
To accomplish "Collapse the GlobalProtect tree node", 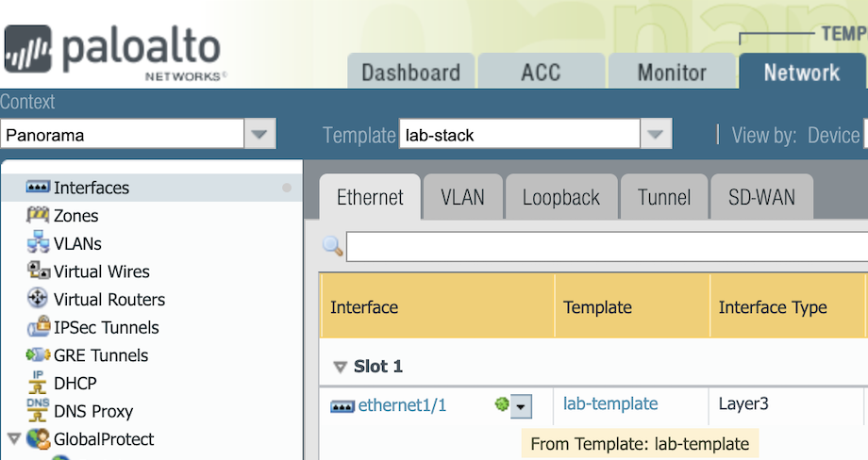I will pyautogui.click(x=13, y=439).
